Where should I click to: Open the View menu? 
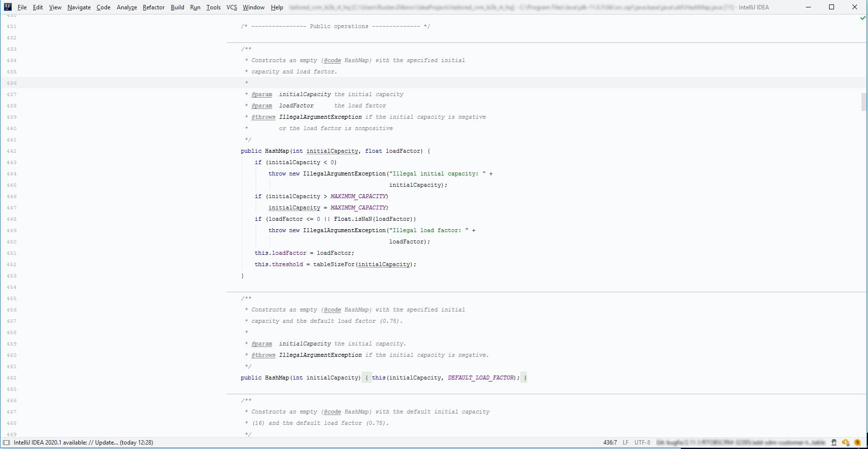55,7
